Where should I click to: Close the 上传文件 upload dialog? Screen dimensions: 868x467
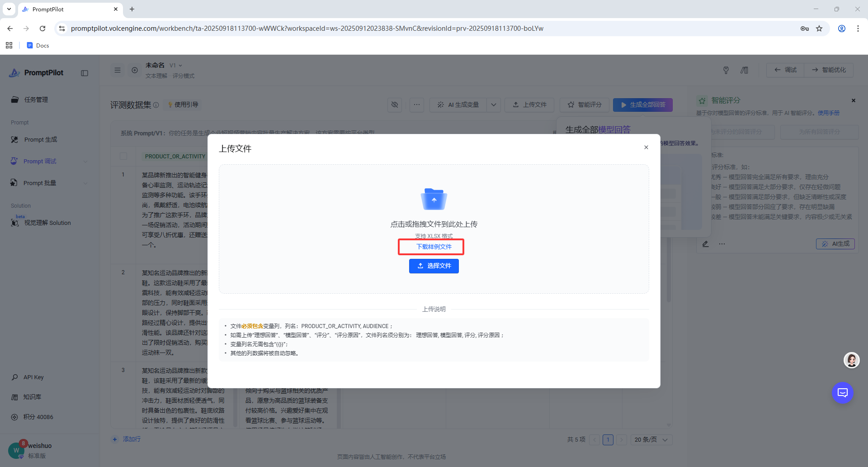coord(646,148)
